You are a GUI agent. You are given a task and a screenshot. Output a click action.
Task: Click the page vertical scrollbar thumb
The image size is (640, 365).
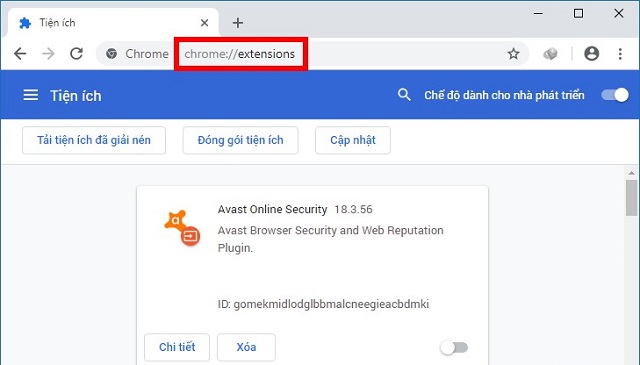click(x=631, y=198)
